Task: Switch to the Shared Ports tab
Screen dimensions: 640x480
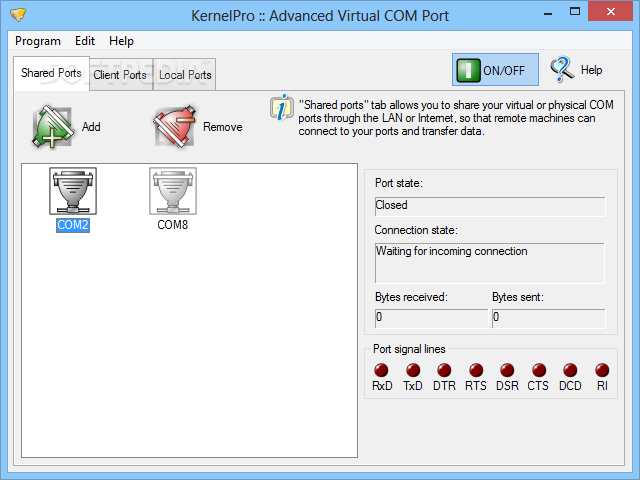Action: 51,73
